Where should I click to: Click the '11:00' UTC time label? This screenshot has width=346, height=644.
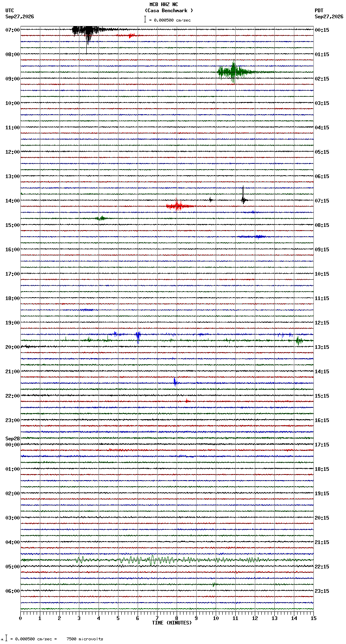[13, 128]
